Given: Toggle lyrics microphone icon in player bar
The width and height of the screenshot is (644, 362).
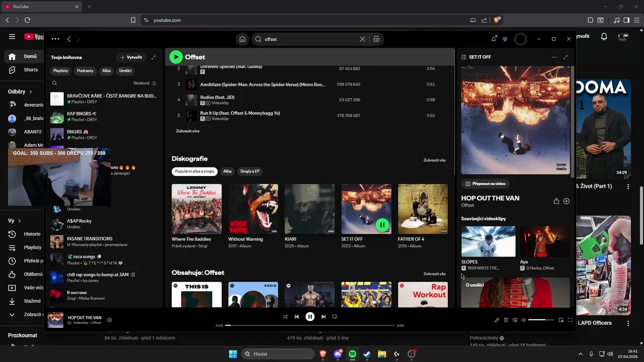Looking at the screenshot, I should pyautogui.click(x=497, y=320).
